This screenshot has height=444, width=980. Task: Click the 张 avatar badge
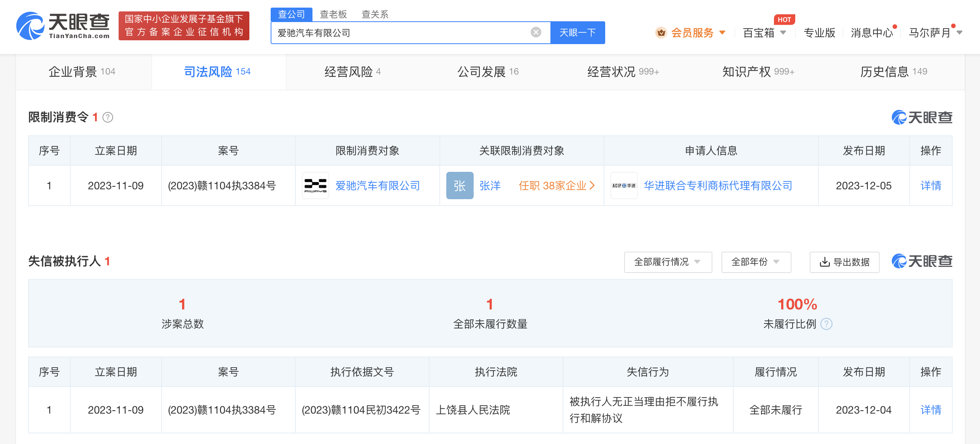tap(460, 185)
